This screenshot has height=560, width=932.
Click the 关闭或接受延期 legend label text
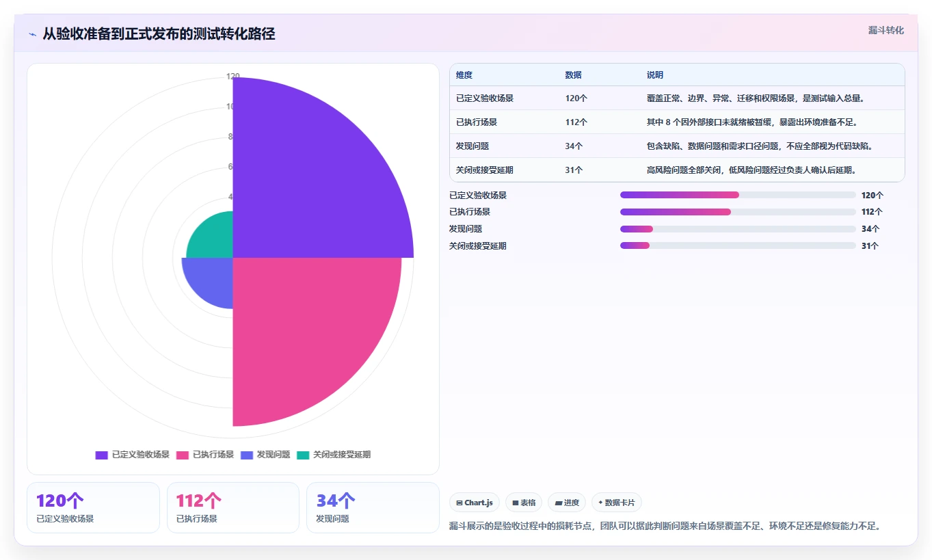[342, 455]
